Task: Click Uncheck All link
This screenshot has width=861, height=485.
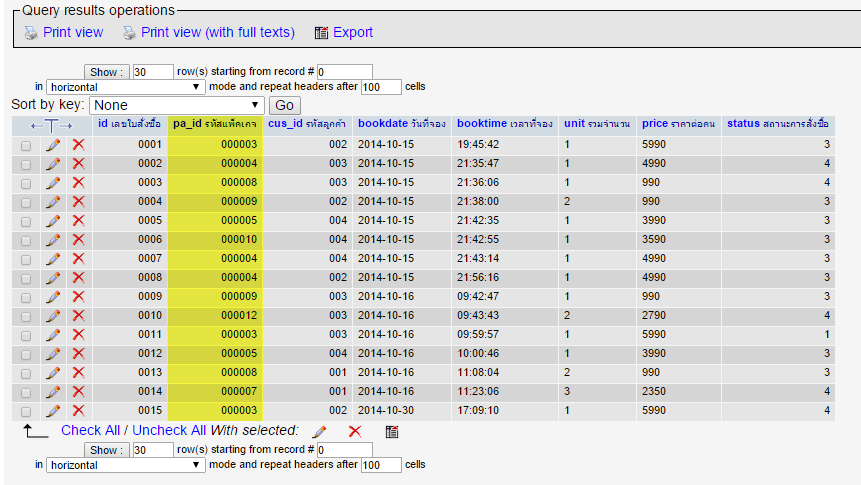Action: coord(169,430)
